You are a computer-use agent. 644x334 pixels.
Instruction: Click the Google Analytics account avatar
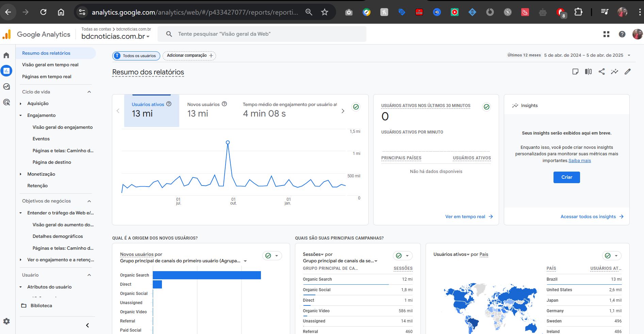click(637, 34)
